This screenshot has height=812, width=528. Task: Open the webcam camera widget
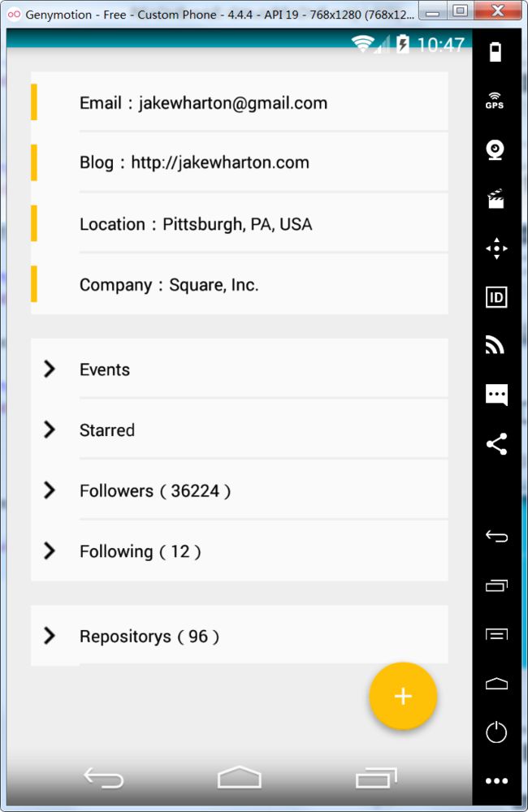point(496,149)
